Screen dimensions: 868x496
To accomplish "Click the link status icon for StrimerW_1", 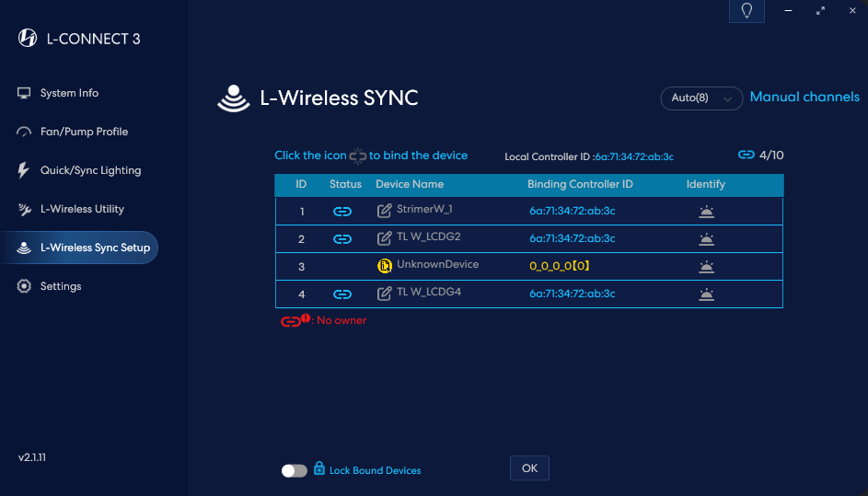I will (342, 212).
